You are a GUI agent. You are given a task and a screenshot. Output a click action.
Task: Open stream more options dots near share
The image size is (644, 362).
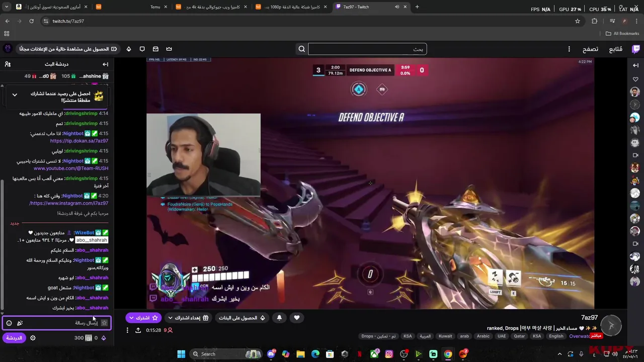click(127, 330)
